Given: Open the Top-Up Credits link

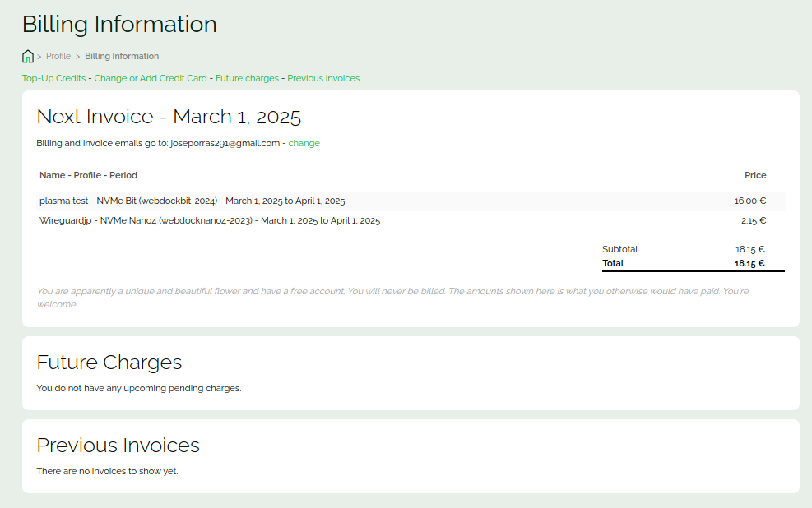Looking at the screenshot, I should pos(53,79).
